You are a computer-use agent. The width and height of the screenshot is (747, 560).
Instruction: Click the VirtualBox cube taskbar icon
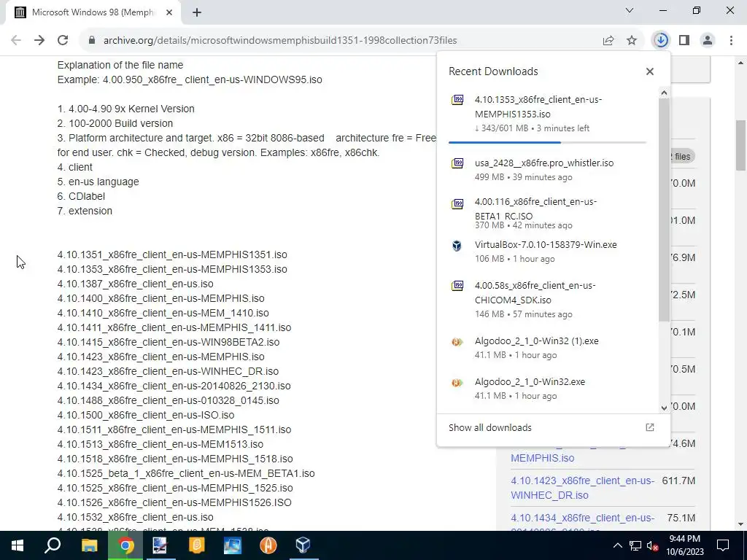point(303,545)
